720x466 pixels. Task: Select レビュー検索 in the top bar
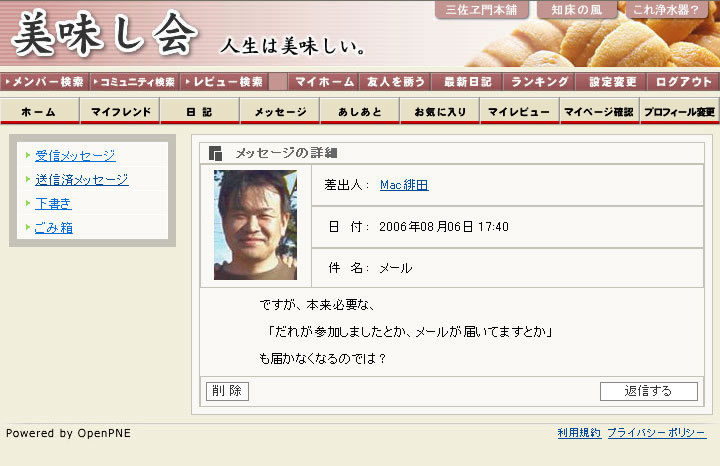click(x=224, y=82)
